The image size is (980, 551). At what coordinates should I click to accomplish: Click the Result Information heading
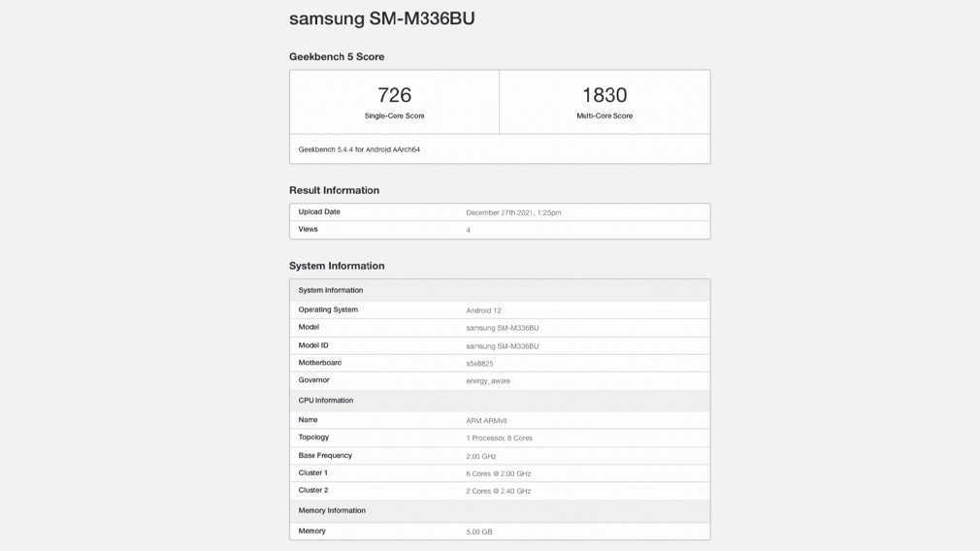[x=334, y=190]
